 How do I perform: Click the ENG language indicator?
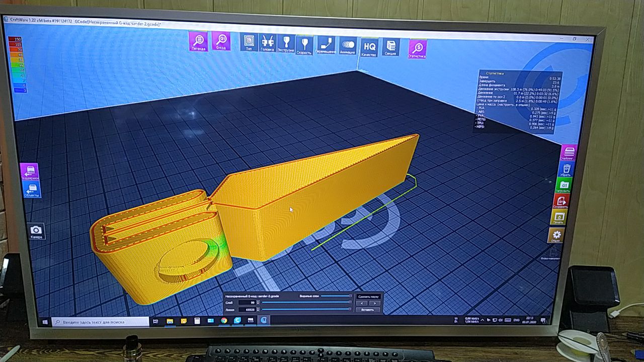pyautogui.click(x=516, y=320)
